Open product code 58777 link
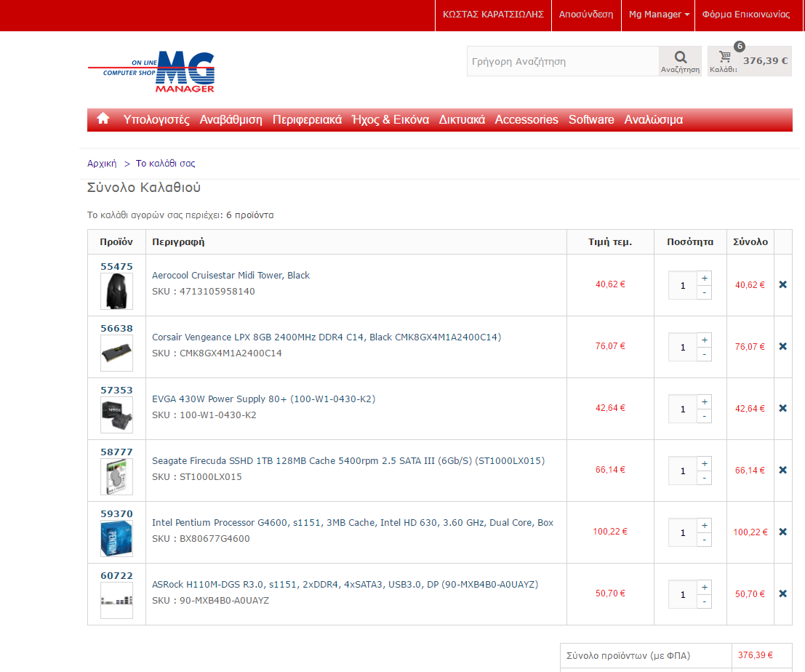Image resolution: width=805 pixels, height=672 pixels. (116, 452)
